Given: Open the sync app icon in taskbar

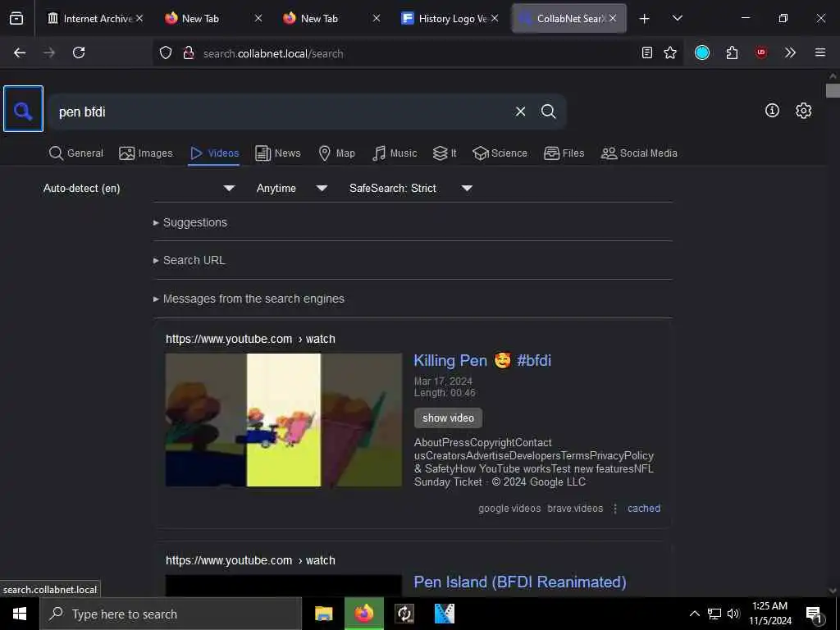Looking at the screenshot, I should click(404, 614).
